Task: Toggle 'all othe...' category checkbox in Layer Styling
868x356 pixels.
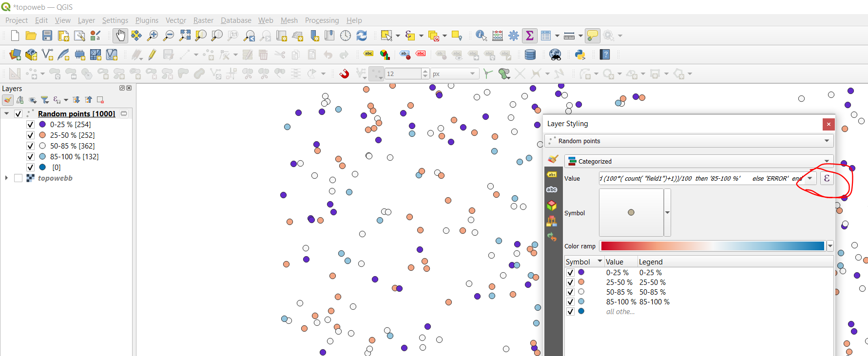Action: [x=570, y=312]
